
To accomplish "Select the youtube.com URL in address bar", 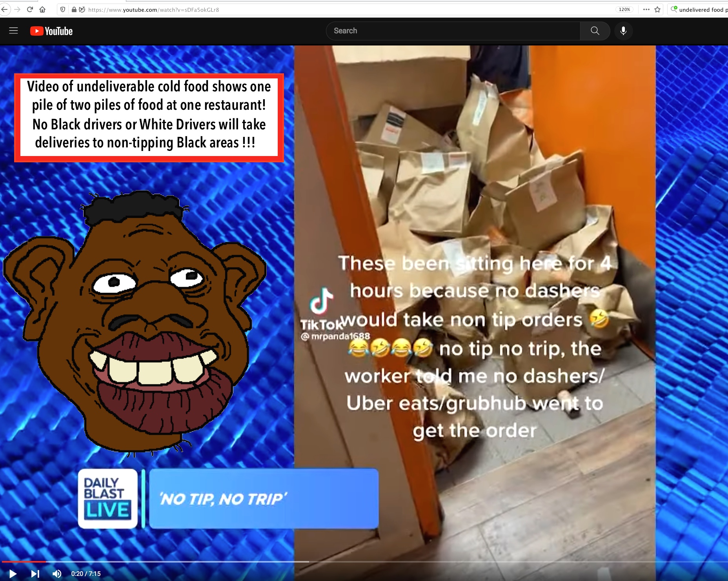I will click(154, 10).
